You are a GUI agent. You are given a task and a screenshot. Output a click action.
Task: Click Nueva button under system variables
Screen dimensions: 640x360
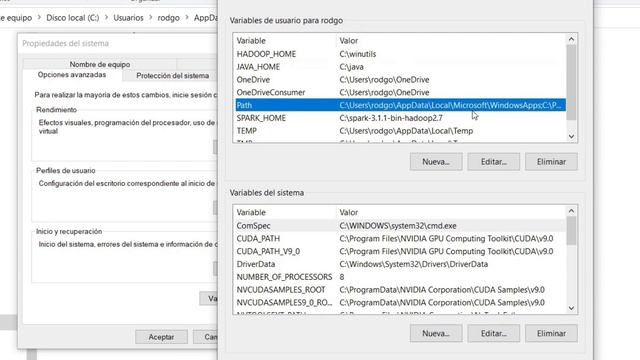(x=436, y=333)
